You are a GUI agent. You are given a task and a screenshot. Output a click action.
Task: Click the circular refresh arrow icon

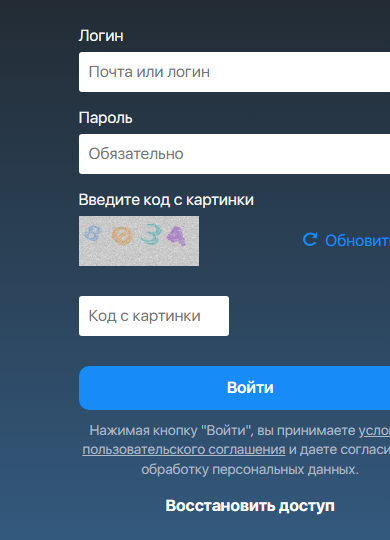[x=310, y=239]
